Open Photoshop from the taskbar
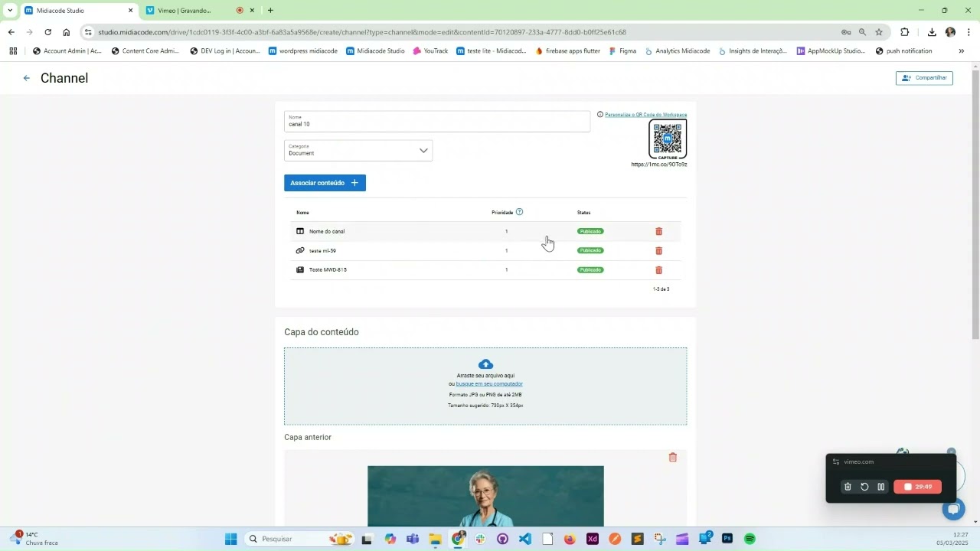The width and height of the screenshot is (980, 551). click(x=727, y=539)
